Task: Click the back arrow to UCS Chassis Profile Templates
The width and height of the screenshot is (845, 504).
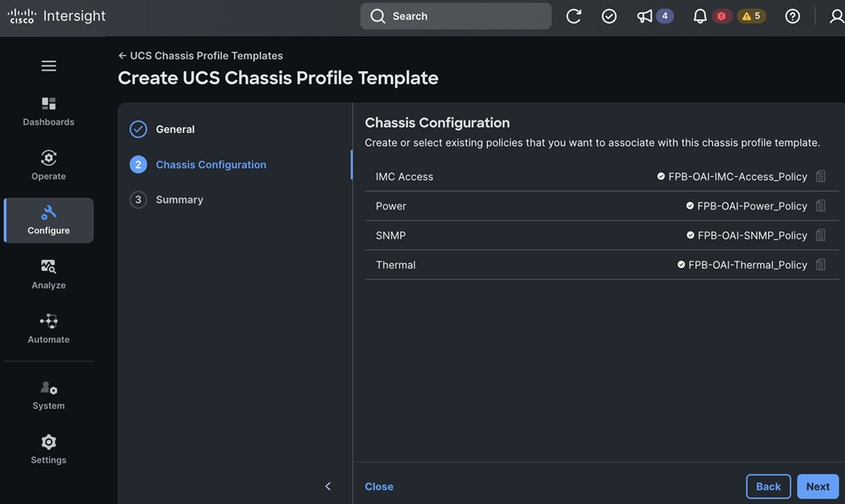Action: [122, 56]
